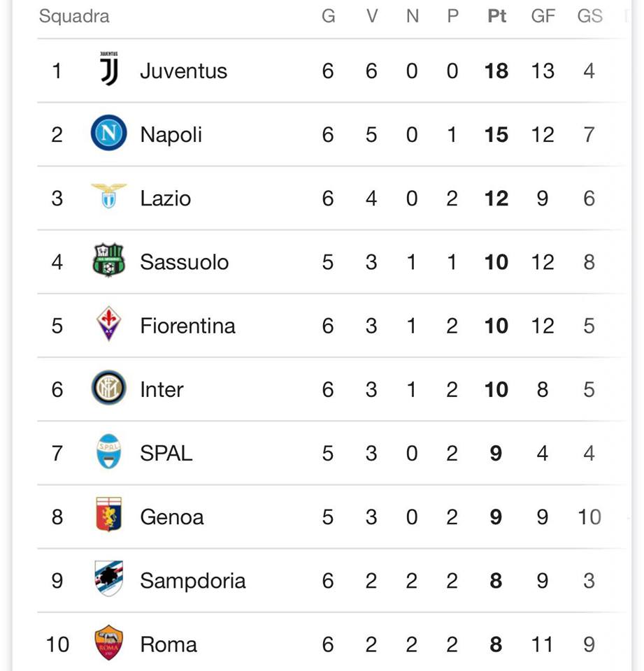Click the Inter club logo
The height and width of the screenshot is (671, 644).
point(108,389)
